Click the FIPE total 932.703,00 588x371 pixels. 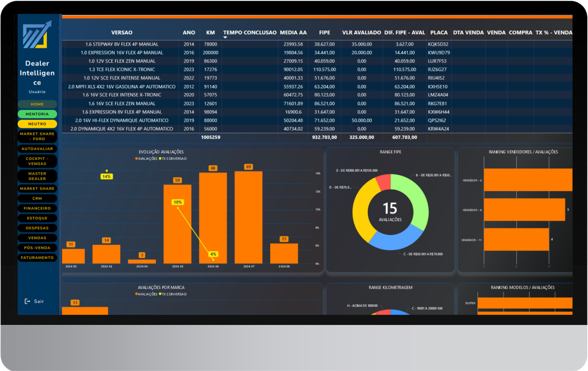click(x=324, y=137)
